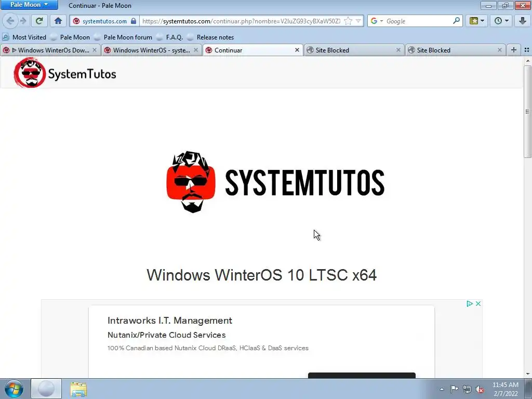Switch to the first Site Blocked tab
Viewport: 532px width, 399px height.
354,50
